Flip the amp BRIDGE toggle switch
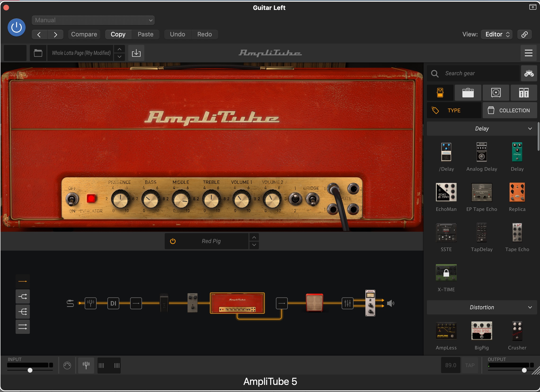This screenshot has height=392, width=540. pyautogui.click(x=312, y=199)
